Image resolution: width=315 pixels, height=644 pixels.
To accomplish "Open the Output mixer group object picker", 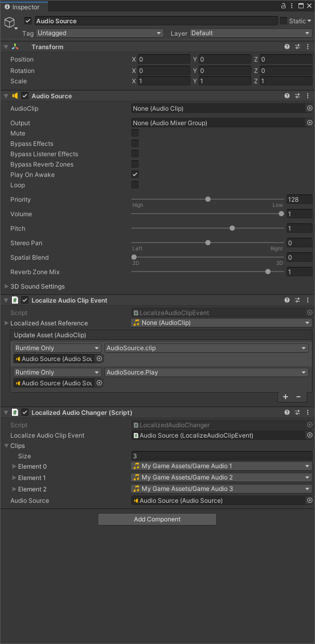I will click(x=309, y=123).
